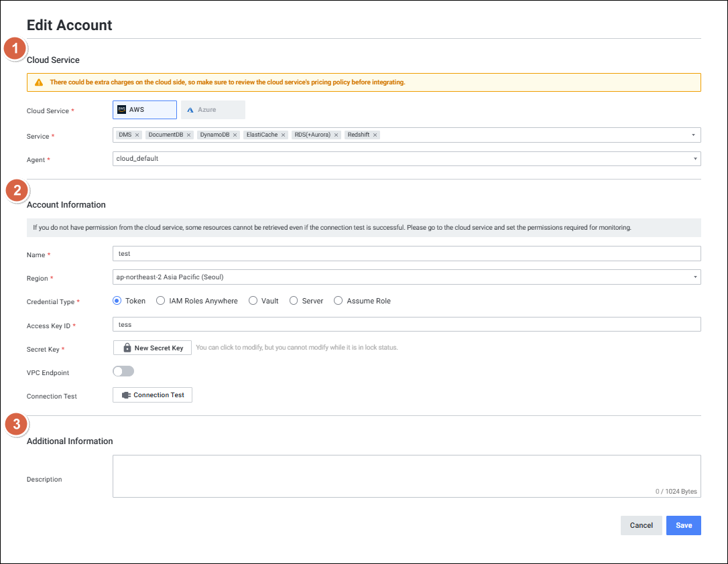Remove the Redshift service tag
728x564 pixels.
tap(375, 135)
